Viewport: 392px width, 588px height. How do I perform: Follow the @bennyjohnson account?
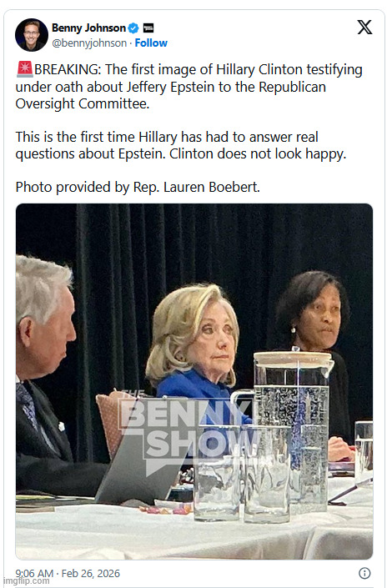click(x=151, y=43)
